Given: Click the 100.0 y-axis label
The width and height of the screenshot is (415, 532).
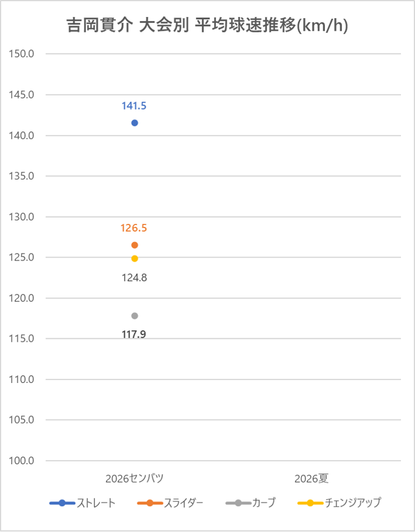Looking at the screenshot, I should pyautogui.click(x=23, y=461).
